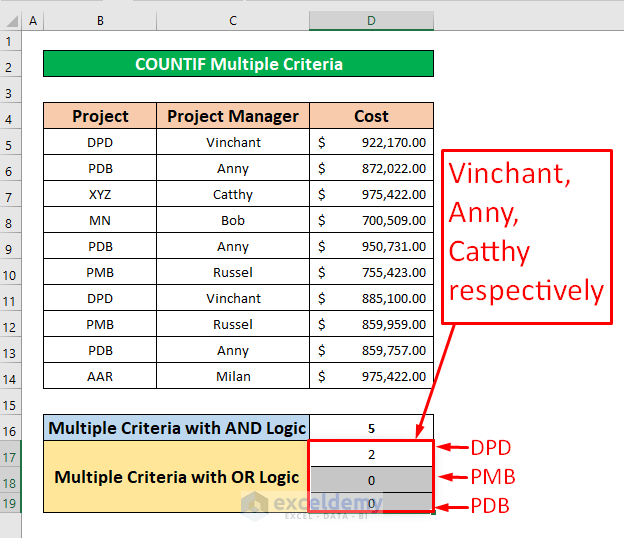The width and height of the screenshot is (624, 538).
Task: Select row 1 header
Action: (10, 41)
